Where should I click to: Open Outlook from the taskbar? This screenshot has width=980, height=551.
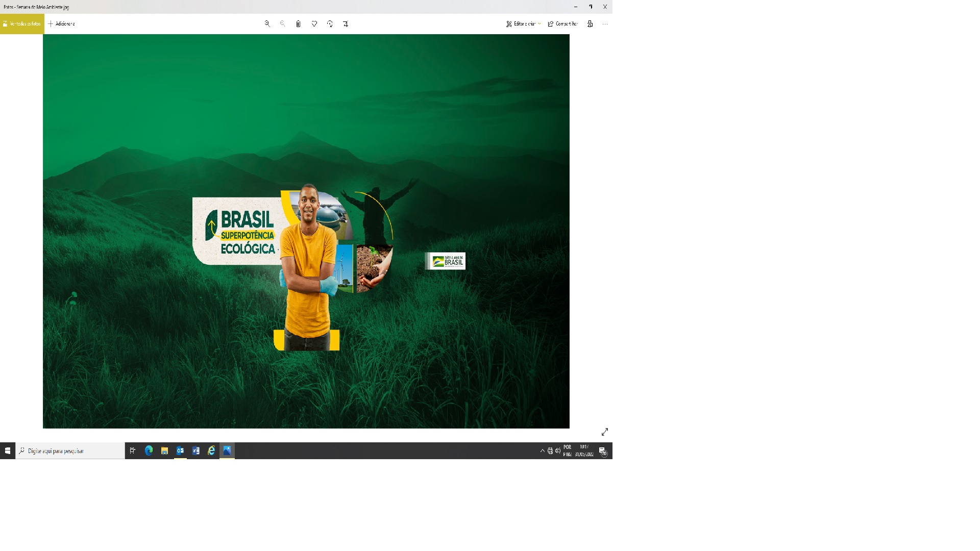tap(180, 451)
